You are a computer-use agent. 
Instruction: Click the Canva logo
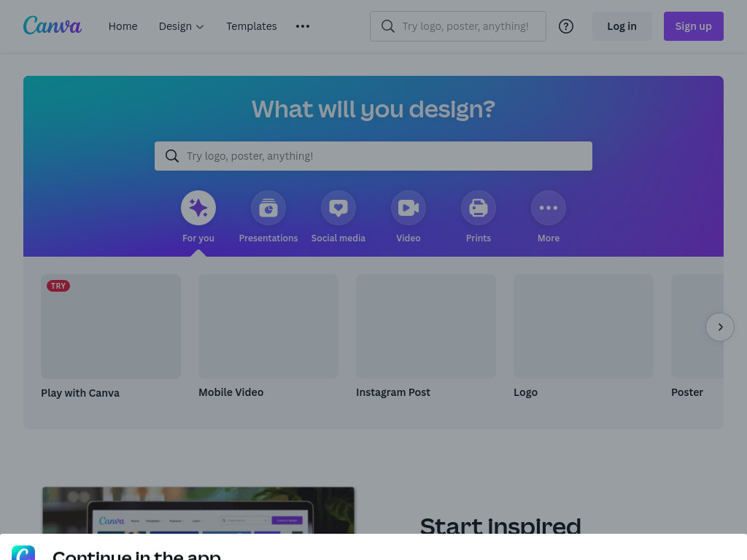pyautogui.click(x=53, y=26)
